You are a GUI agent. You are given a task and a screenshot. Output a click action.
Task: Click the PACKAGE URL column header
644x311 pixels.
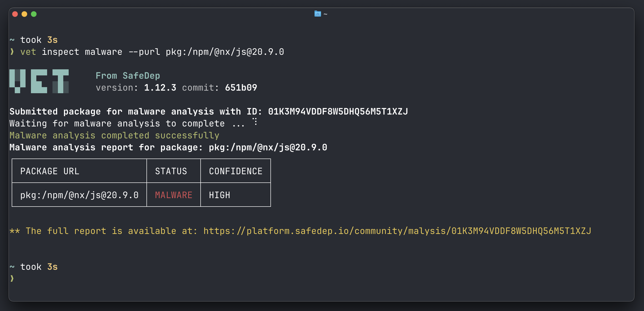tap(50, 171)
